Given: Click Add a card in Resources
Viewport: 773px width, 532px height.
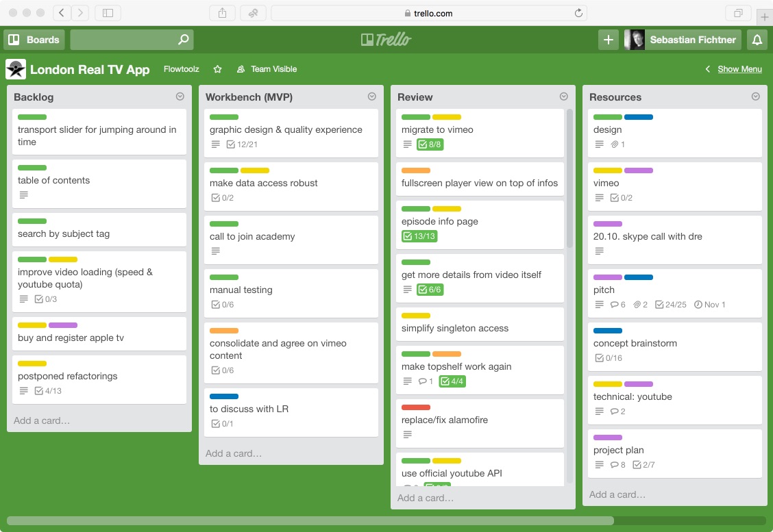Looking at the screenshot, I should tap(617, 494).
